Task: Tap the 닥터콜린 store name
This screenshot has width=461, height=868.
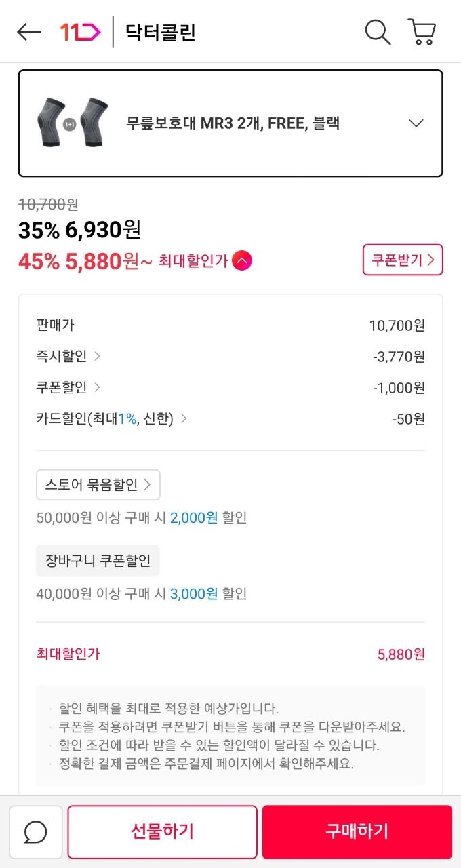Action: coord(161,32)
